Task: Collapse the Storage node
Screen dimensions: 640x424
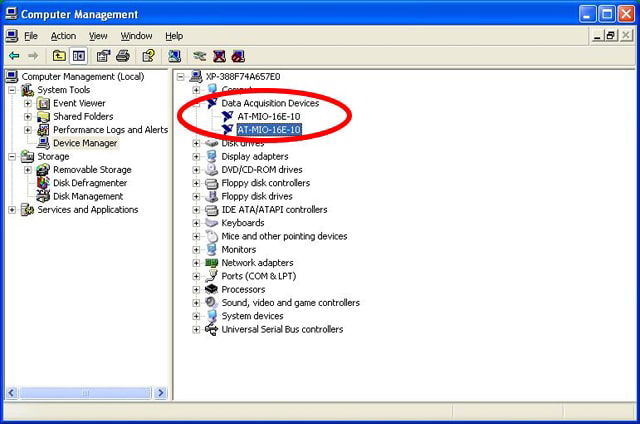Action: click(12, 156)
